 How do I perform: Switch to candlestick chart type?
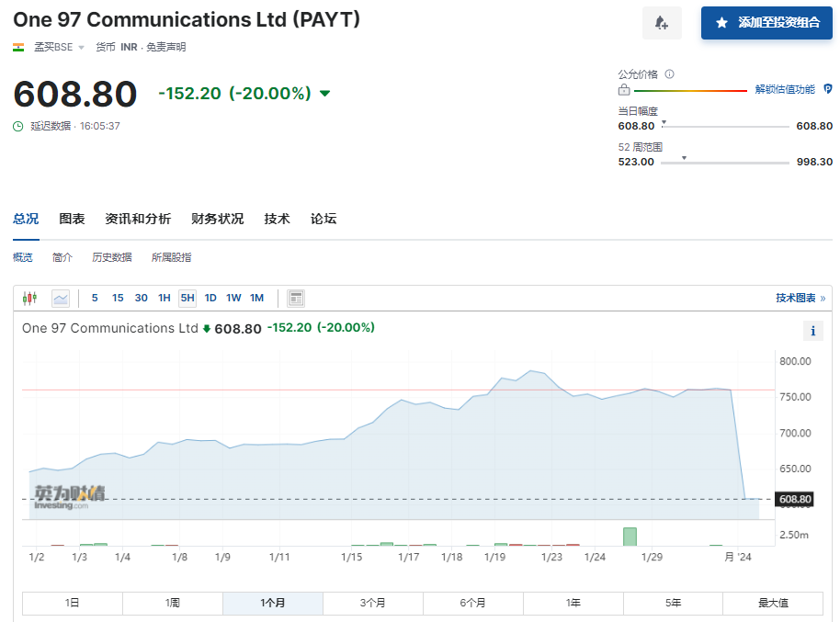(x=30, y=298)
